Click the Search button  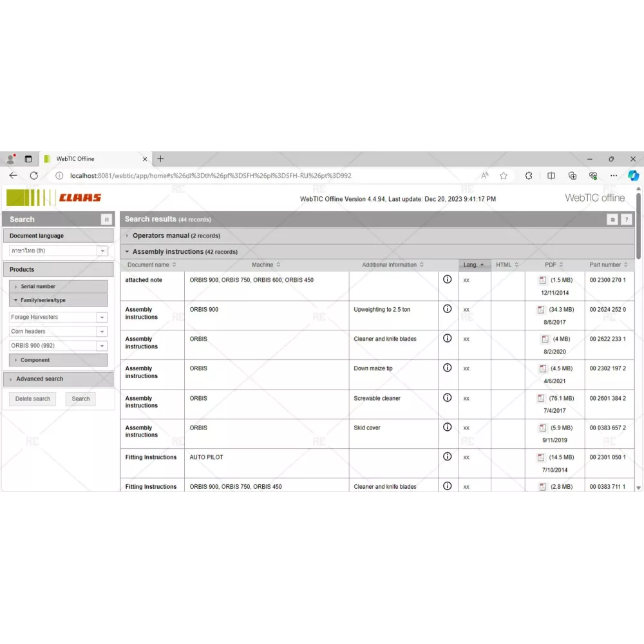tap(80, 399)
